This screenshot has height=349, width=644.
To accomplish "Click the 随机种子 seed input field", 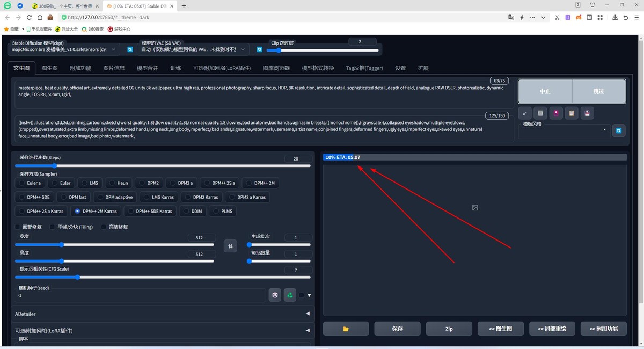I will click(x=140, y=295).
